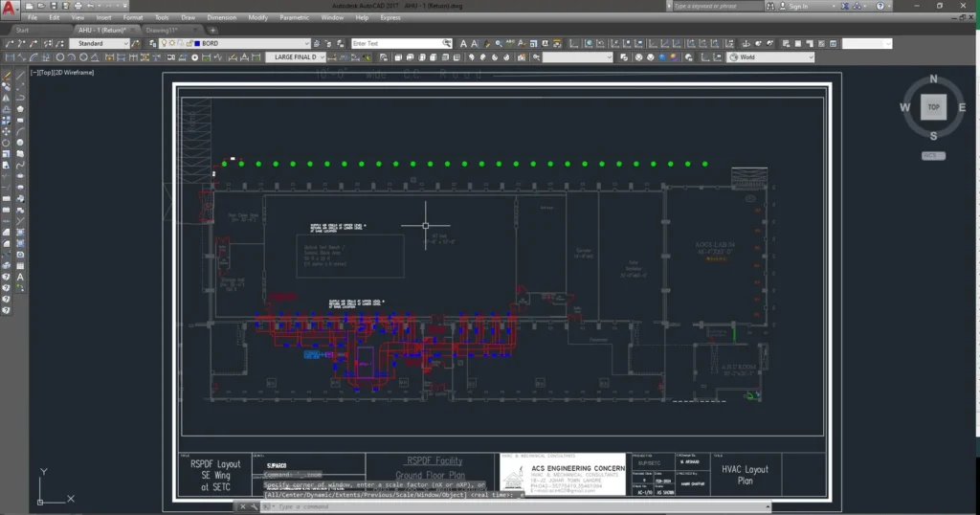Open the AutoCAD application menu logo

9,6
